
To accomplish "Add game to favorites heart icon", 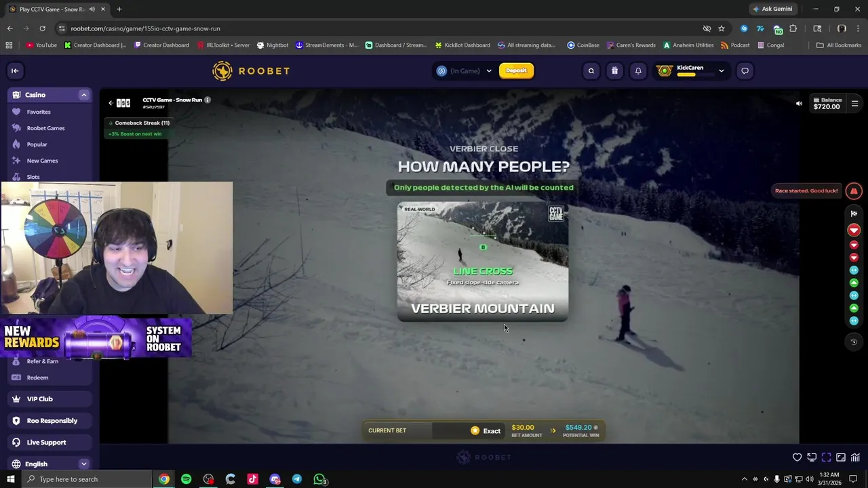I will (797, 457).
